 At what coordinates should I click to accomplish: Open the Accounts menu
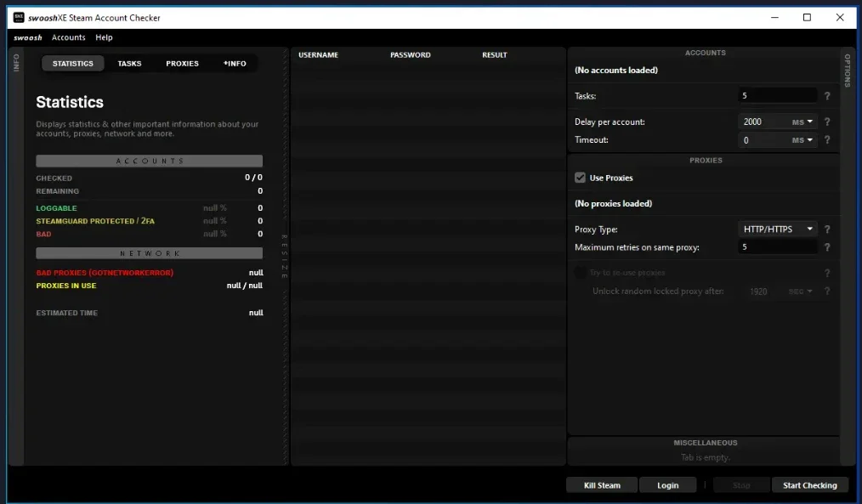(69, 37)
